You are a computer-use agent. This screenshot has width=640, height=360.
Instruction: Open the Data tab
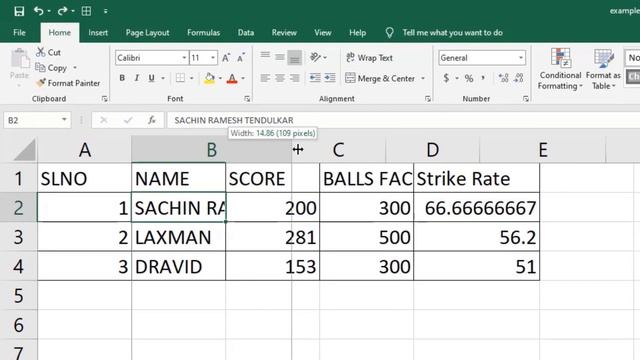tap(246, 33)
